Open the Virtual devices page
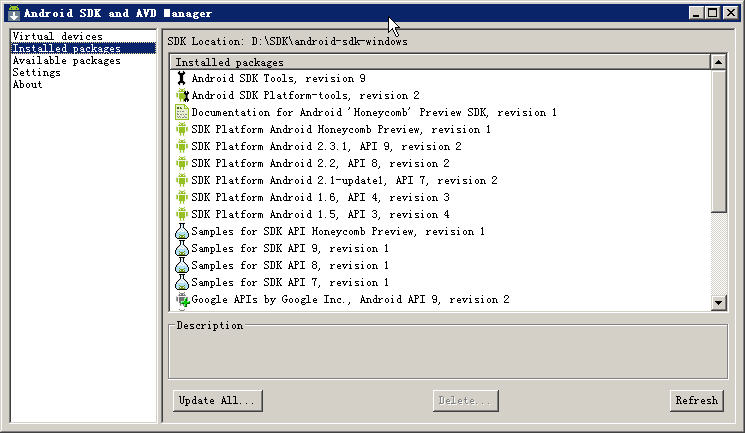This screenshot has width=745, height=433. pos(57,37)
